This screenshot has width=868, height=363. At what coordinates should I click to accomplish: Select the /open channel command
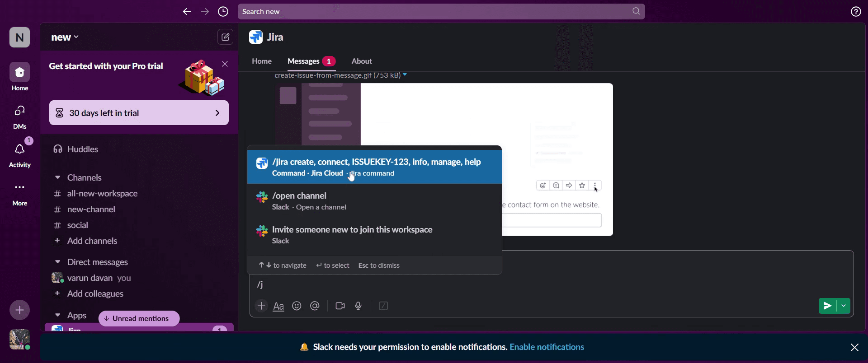374,201
